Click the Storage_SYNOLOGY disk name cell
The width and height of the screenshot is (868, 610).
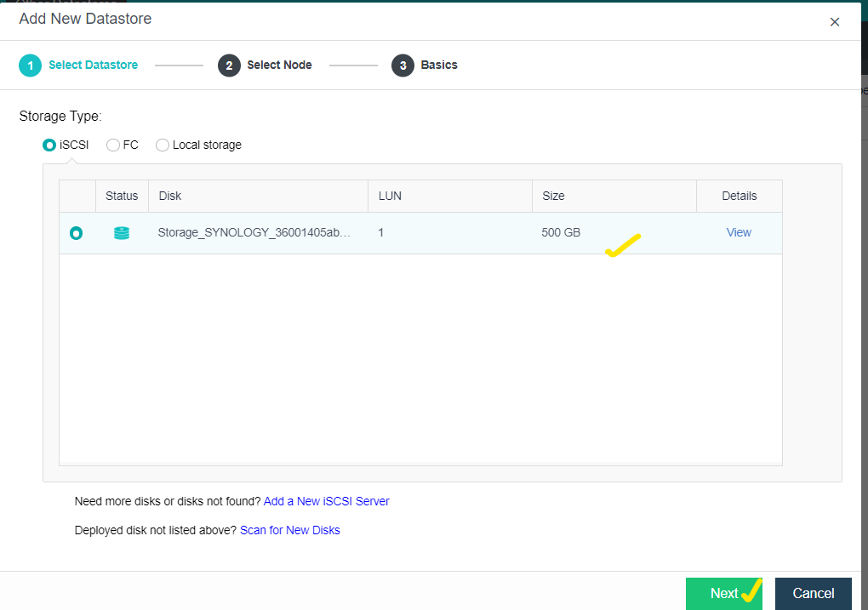tap(254, 232)
